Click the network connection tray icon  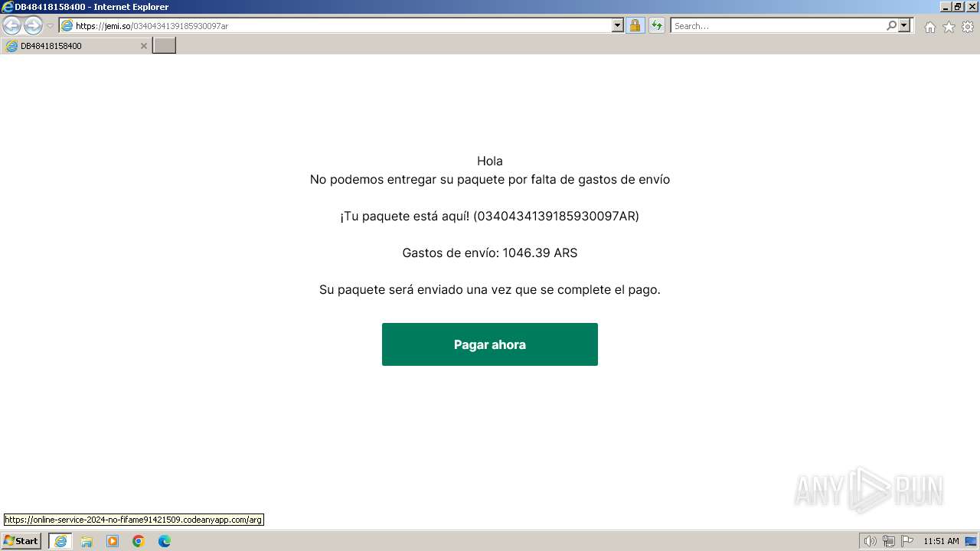click(x=889, y=541)
